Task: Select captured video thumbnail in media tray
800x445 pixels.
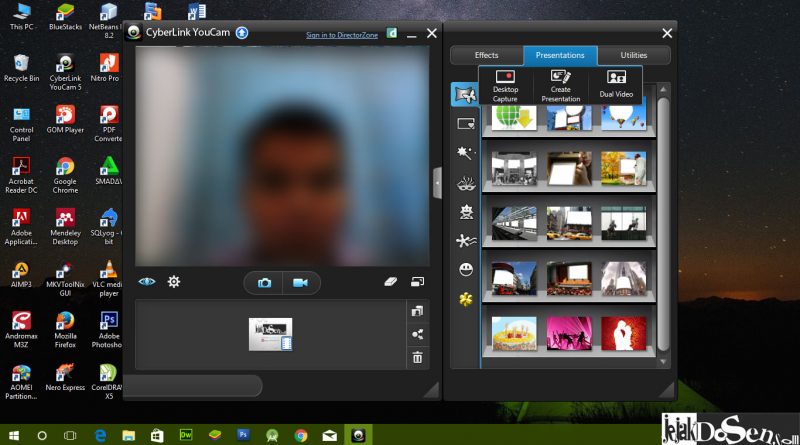Action: (270, 334)
